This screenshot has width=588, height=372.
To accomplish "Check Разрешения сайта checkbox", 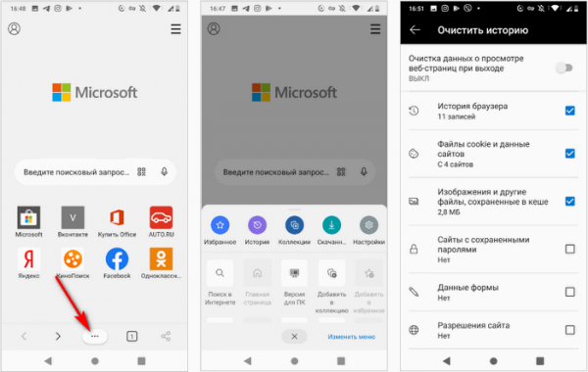I will tap(570, 330).
